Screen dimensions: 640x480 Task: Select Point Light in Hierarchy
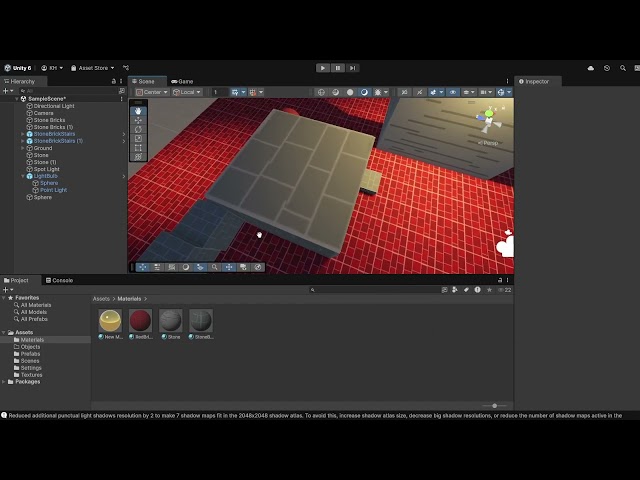(x=53, y=190)
